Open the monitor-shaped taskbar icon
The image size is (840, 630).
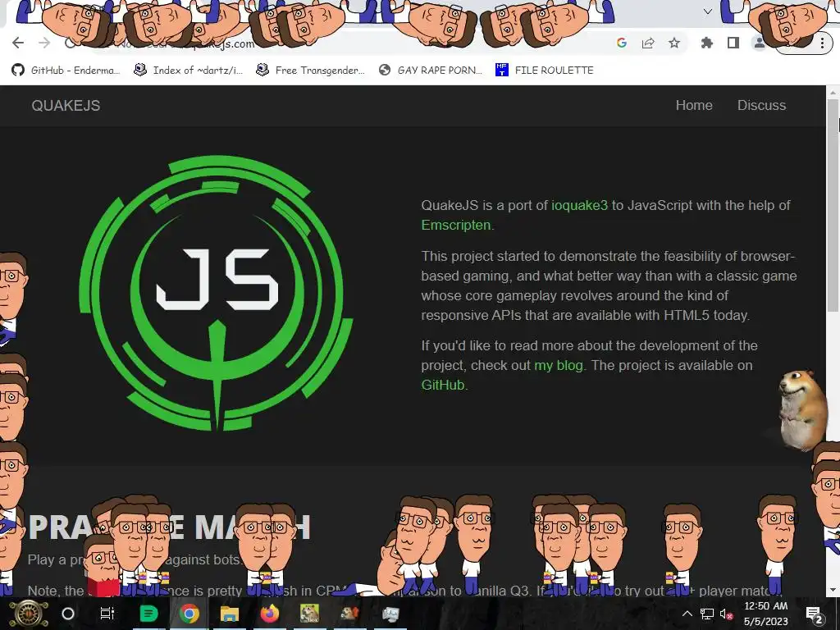[x=390, y=614]
